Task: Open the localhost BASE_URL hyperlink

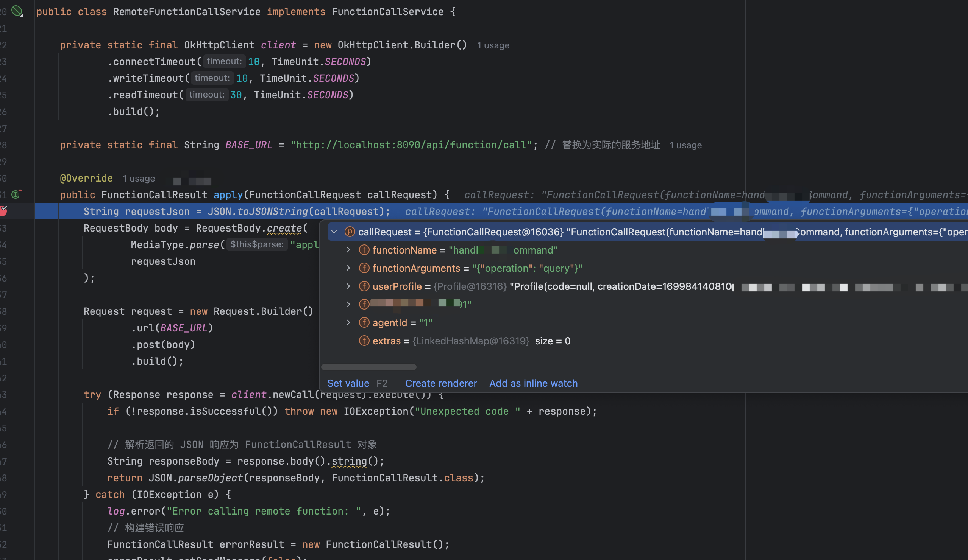Action: [x=411, y=145]
